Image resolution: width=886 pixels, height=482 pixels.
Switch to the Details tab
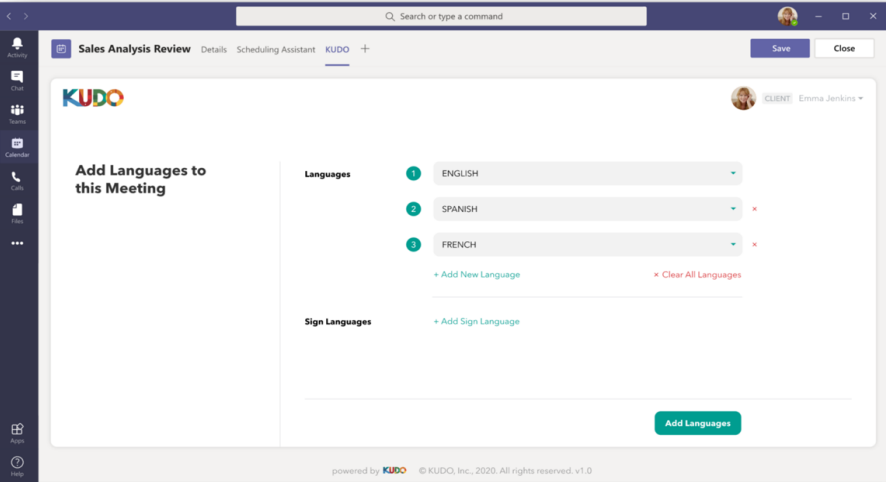(214, 50)
